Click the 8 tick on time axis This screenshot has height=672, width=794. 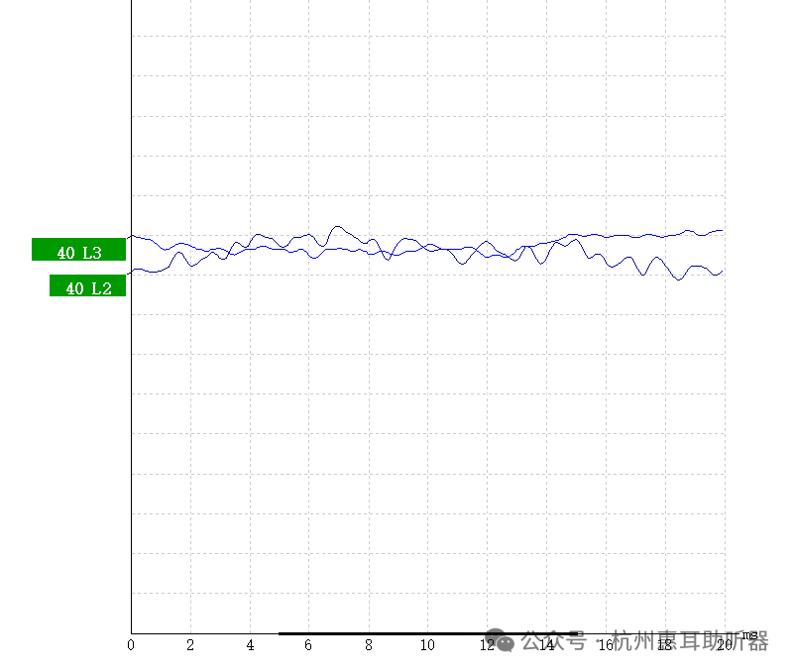[x=368, y=645]
